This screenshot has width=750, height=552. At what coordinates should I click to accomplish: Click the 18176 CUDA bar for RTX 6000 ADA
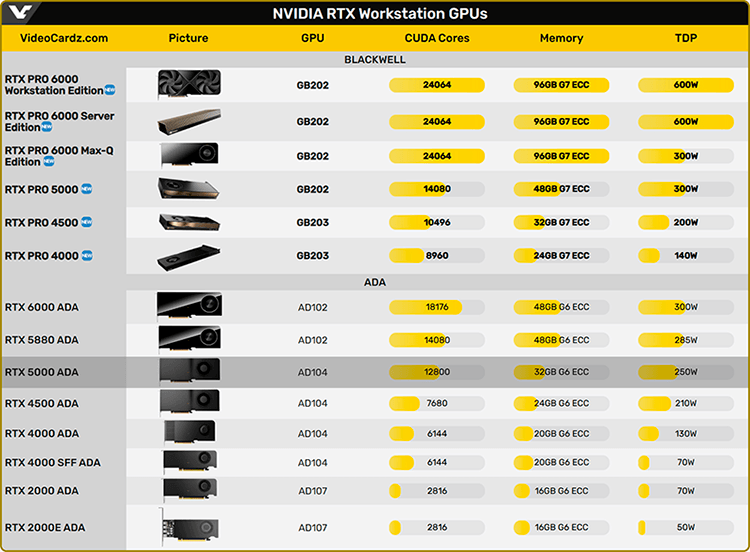(x=437, y=307)
